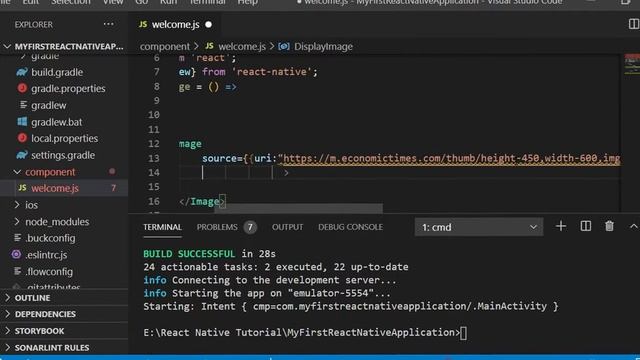This screenshot has width=640, height=360.
Task: Open .flowconfig file
Action: pyautogui.click(x=49, y=271)
